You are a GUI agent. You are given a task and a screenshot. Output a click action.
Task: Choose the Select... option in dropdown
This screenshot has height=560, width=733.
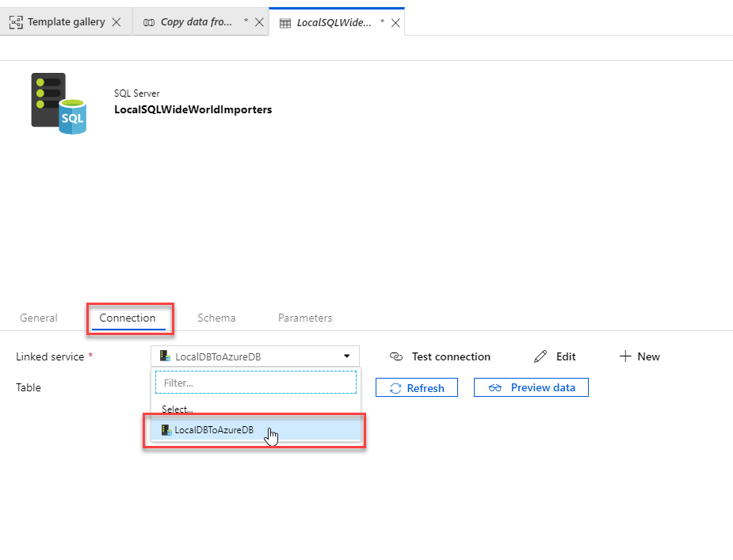(178, 410)
